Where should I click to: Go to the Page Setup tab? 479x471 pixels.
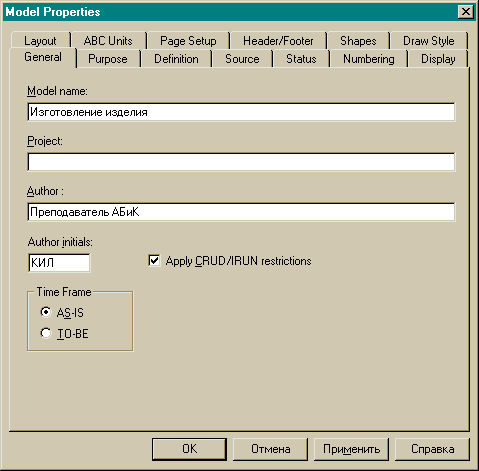188,41
